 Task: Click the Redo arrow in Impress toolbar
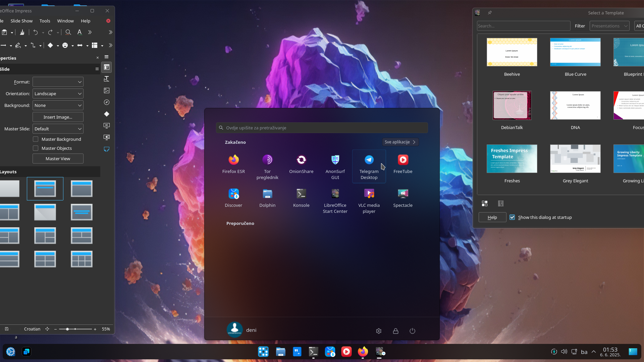point(50,32)
